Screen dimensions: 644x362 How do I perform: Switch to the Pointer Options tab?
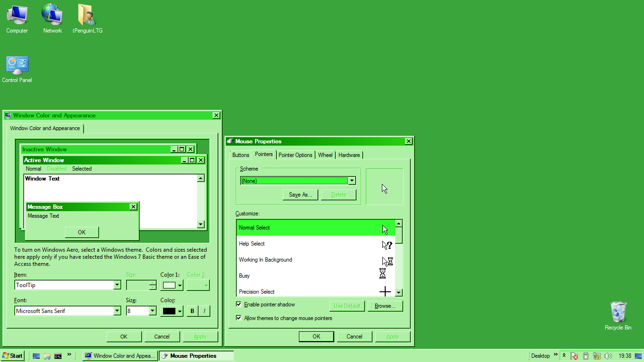pos(296,155)
